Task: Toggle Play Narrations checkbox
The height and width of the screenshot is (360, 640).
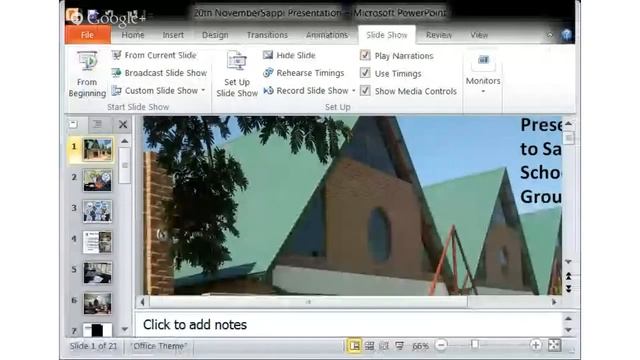Action: pyautogui.click(x=365, y=55)
